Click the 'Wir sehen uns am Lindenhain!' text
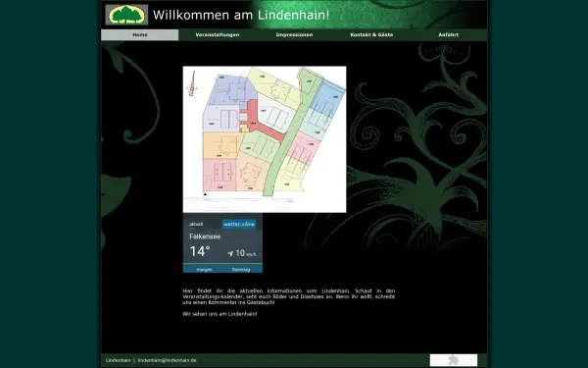The width and height of the screenshot is (588, 368). (x=220, y=314)
